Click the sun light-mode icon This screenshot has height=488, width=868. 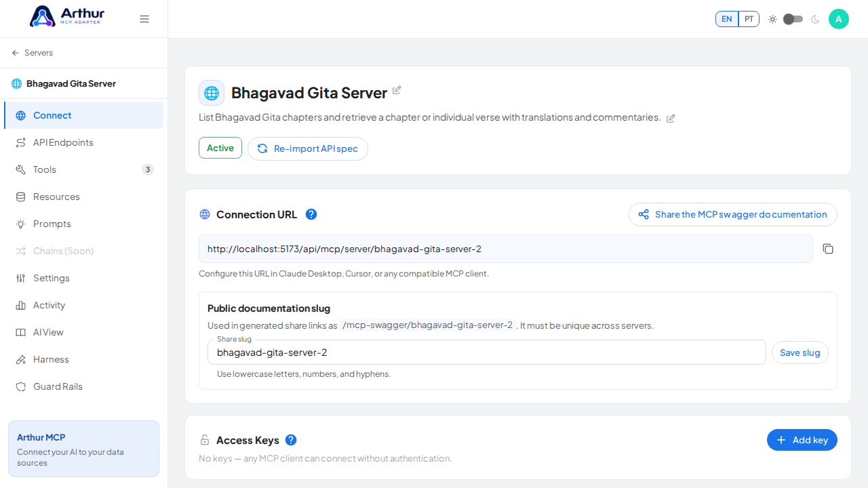click(772, 19)
